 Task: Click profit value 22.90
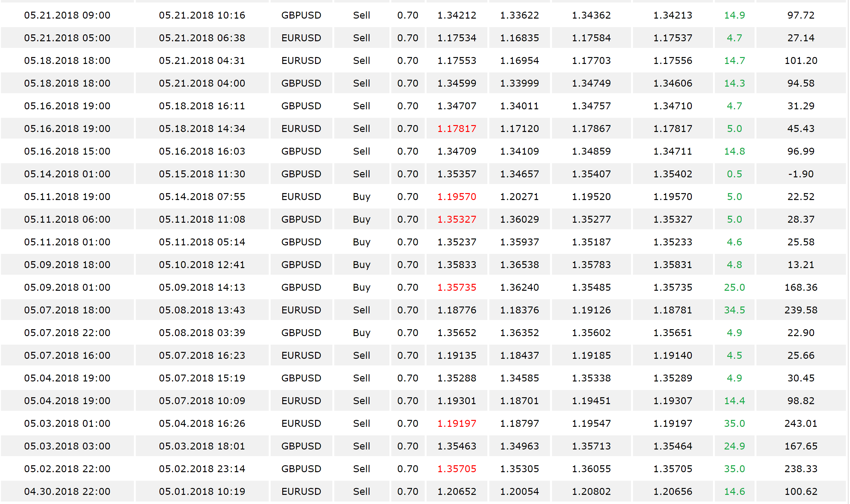pyautogui.click(x=801, y=333)
